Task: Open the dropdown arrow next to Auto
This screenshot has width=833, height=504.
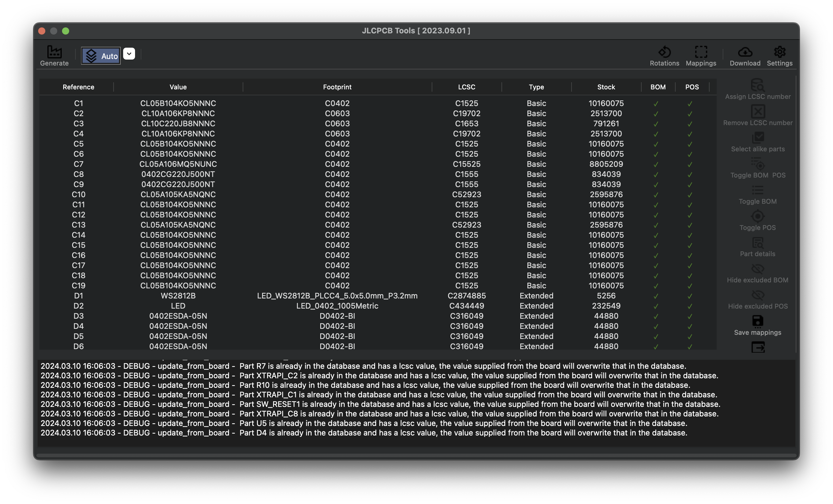Action: tap(129, 54)
